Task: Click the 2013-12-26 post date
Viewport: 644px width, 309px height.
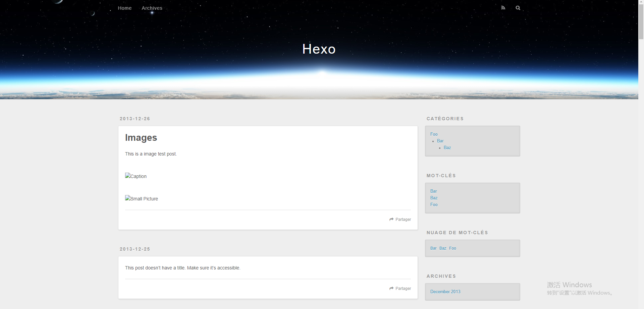Action: (135, 119)
